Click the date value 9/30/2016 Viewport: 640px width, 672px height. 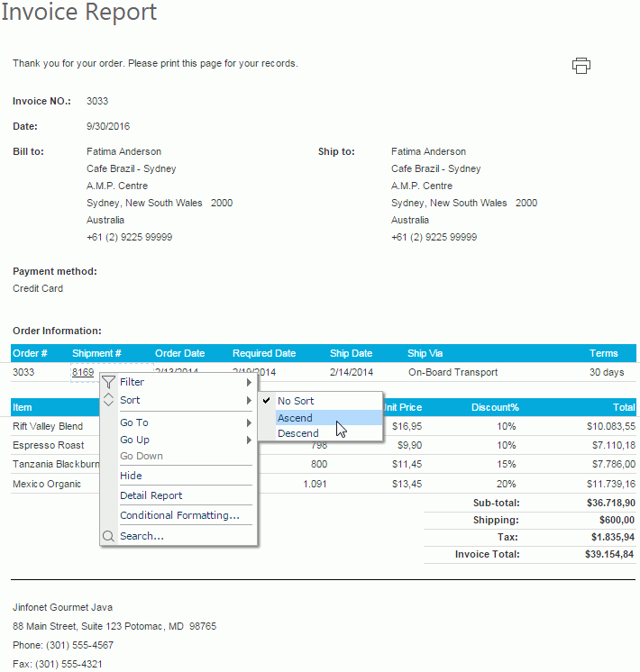(x=108, y=126)
